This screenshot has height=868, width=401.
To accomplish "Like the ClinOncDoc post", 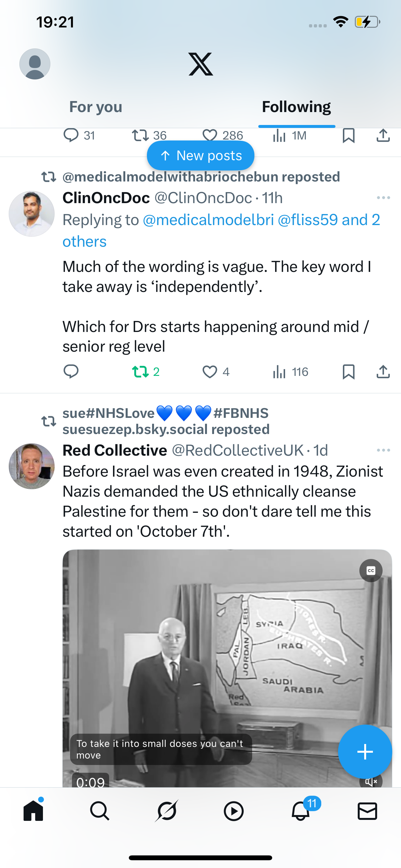I will click(210, 372).
